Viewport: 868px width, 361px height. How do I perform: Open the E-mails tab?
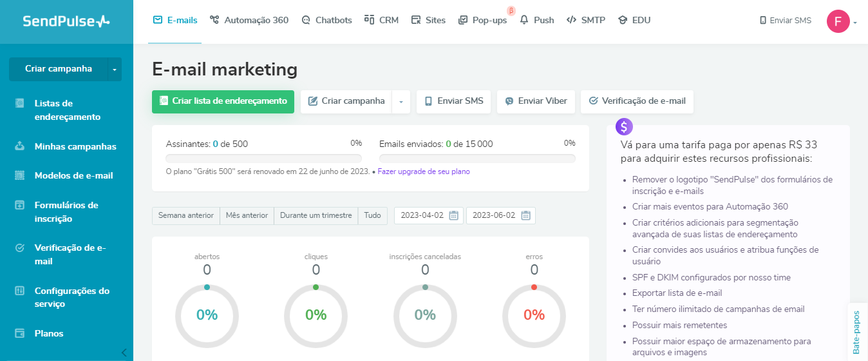click(x=175, y=20)
